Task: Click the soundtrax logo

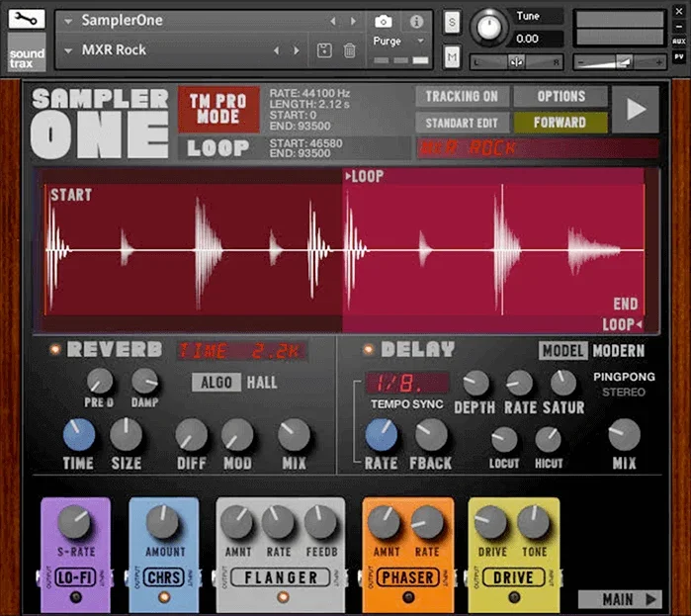Action: [x=27, y=53]
